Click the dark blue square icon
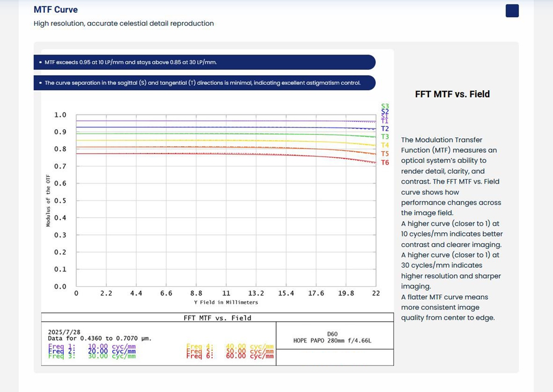The height and width of the screenshot is (392, 553). 512,11
